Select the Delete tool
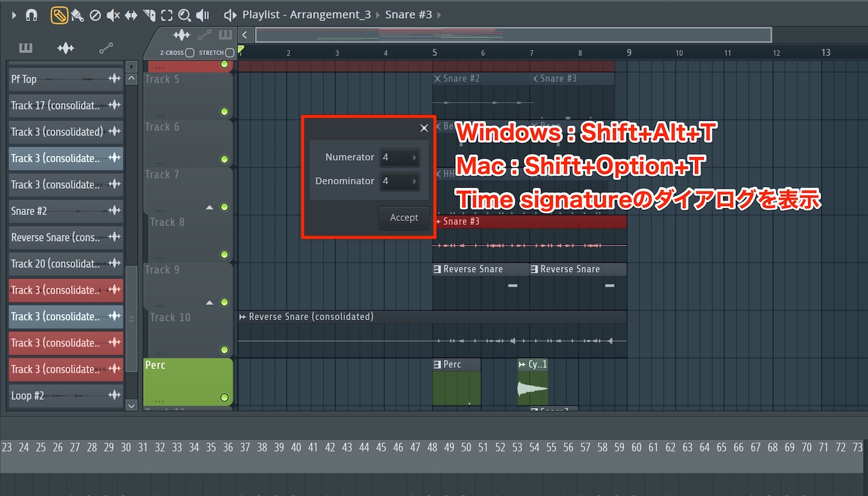Viewport: 868px width, 496px height. (95, 15)
